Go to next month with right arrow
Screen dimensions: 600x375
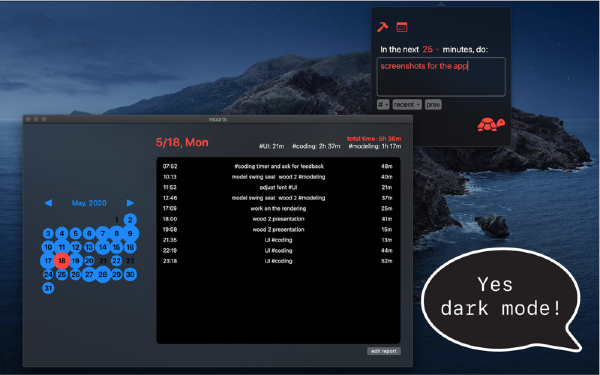tap(130, 203)
